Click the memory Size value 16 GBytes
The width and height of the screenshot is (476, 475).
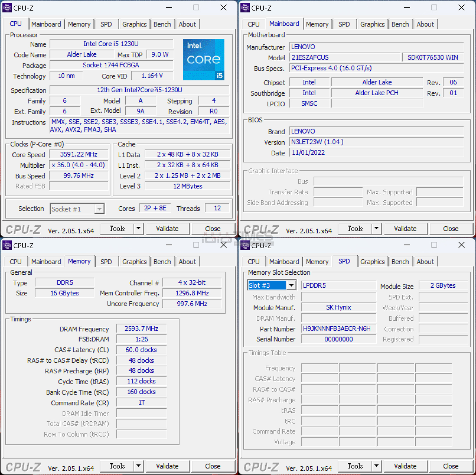pyautogui.click(x=65, y=293)
